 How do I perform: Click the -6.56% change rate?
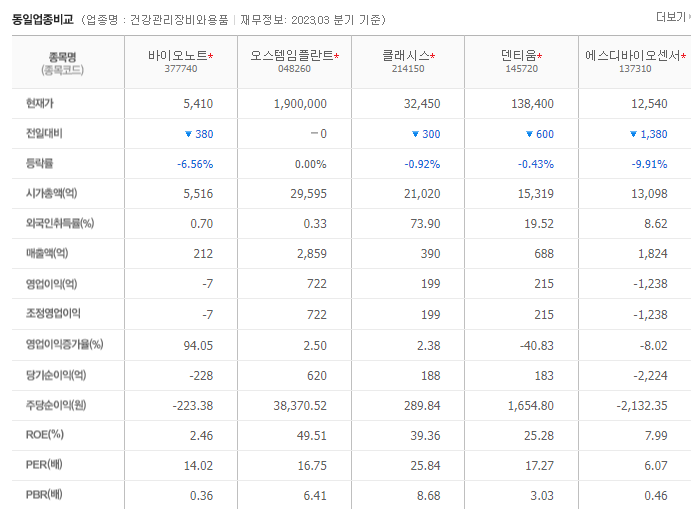coord(195,164)
